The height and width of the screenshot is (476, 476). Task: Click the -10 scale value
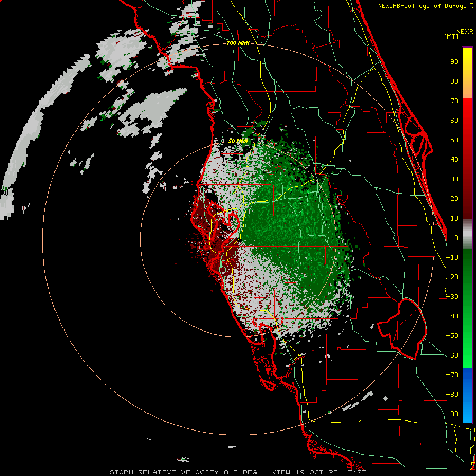point(452,258)
